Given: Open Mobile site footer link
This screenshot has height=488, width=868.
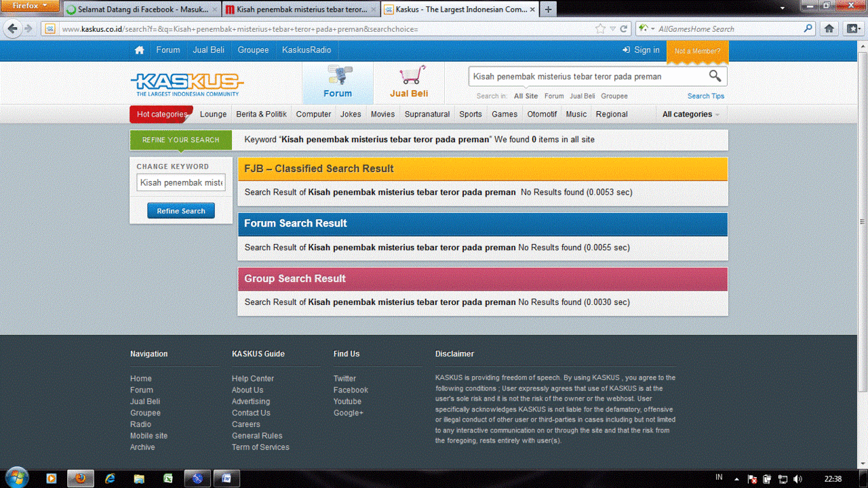Looking at the screenshot, I should (x=149, y=436).
